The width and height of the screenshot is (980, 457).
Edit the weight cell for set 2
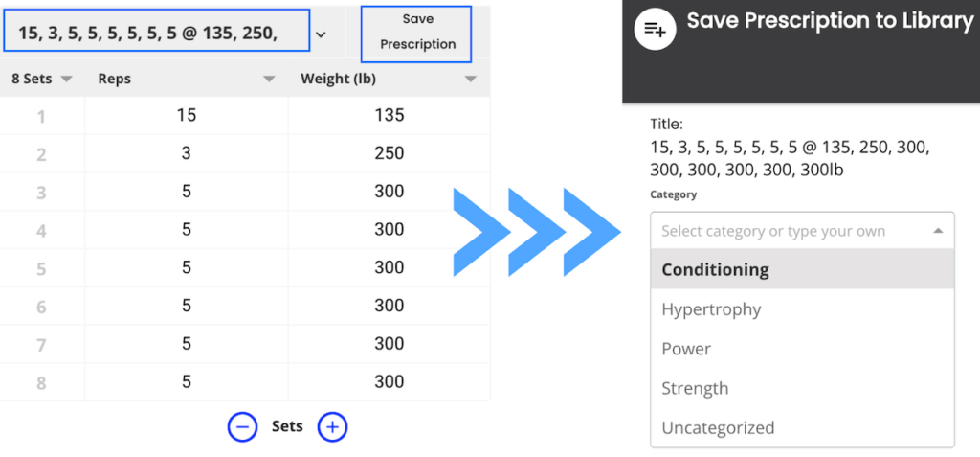click(x=389, y=153)
